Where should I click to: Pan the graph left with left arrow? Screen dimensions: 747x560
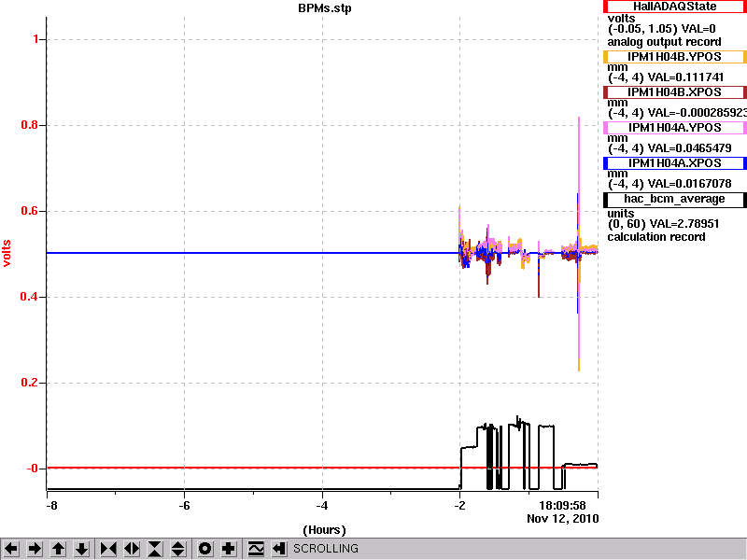pyautogui.click(x=11, y=549)
